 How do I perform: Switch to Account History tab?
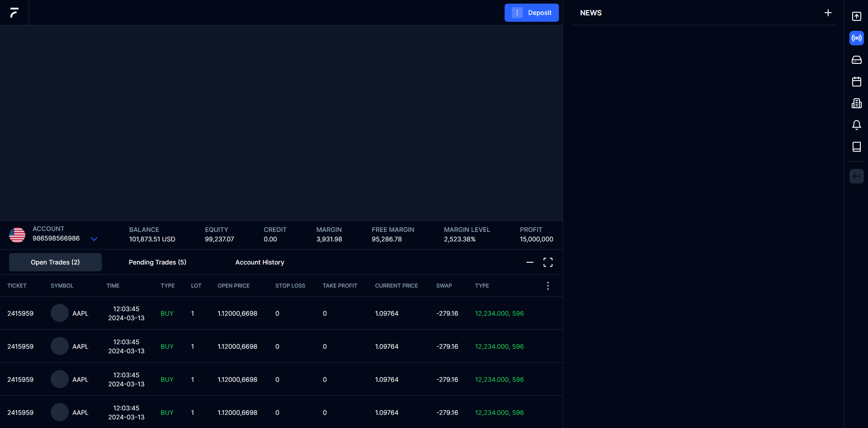tap(260, 262)
